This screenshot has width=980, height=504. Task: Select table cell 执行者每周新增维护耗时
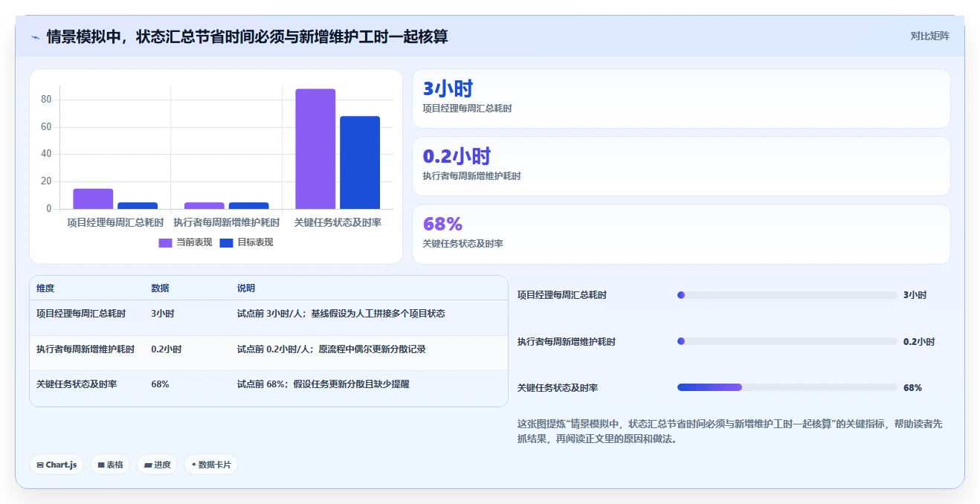click(x=86, y=349)
